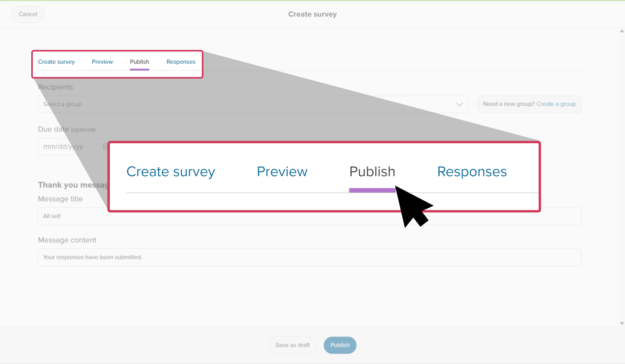Click the scrollbar up arrow
The width and height of the screenshot is (625, 364).
tap(622, 31)
